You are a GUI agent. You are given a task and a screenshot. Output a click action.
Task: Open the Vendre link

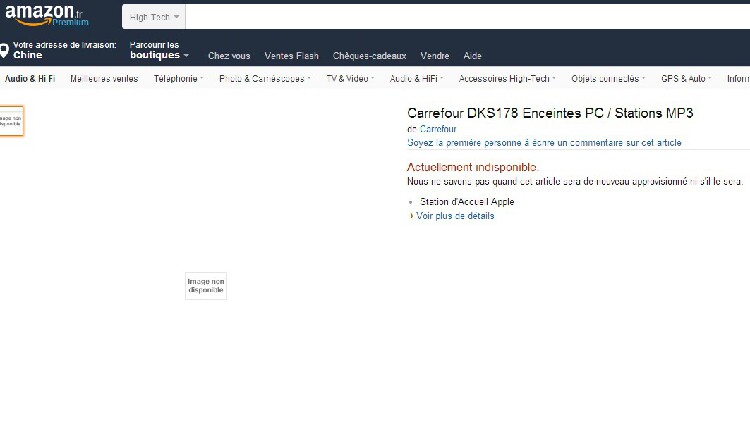point(434,56)
